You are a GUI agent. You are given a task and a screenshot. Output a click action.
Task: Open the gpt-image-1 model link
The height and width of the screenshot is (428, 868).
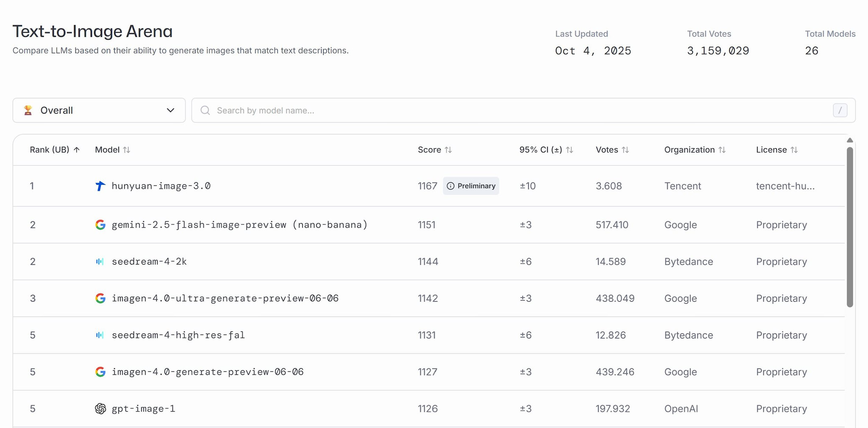point(143,408)
